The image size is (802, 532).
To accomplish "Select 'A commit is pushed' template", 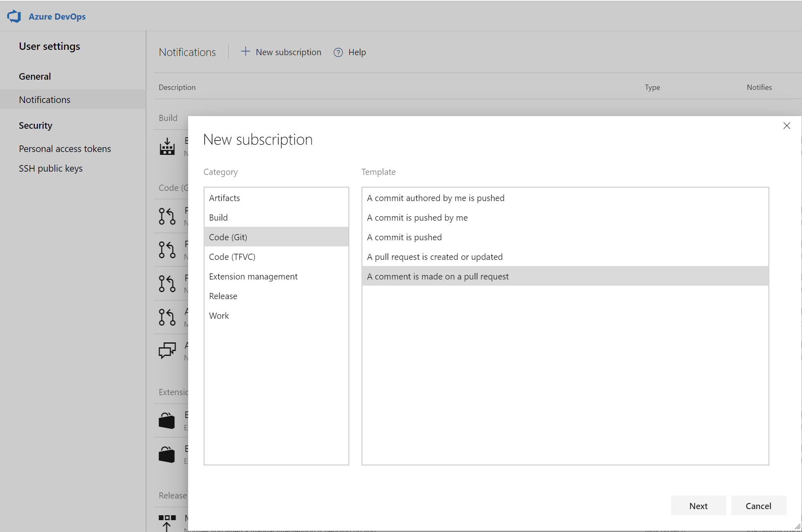I will [404, 237].
